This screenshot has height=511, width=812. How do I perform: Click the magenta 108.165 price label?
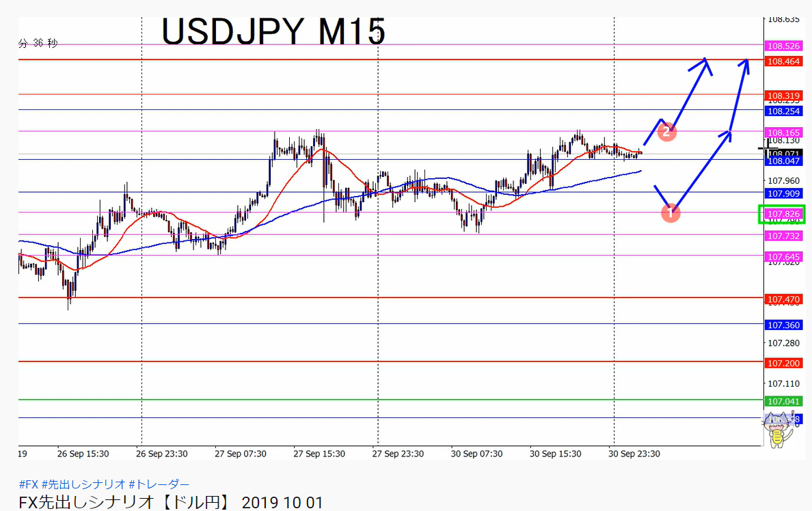(783, 133)
